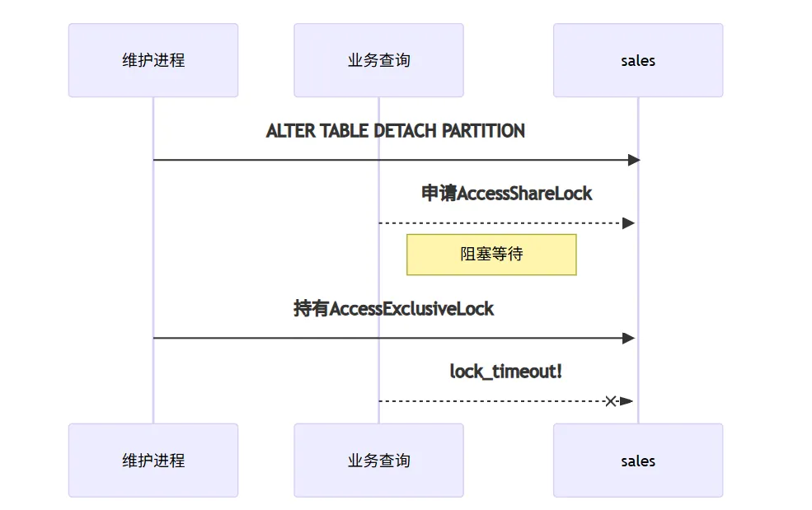Select the top 业务查询 participant box

pos(378,60)
